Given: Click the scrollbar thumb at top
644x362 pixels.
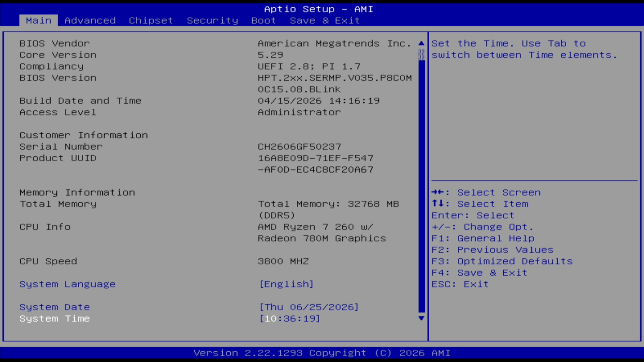Looking at the screenshot, I should coord(421,54).
